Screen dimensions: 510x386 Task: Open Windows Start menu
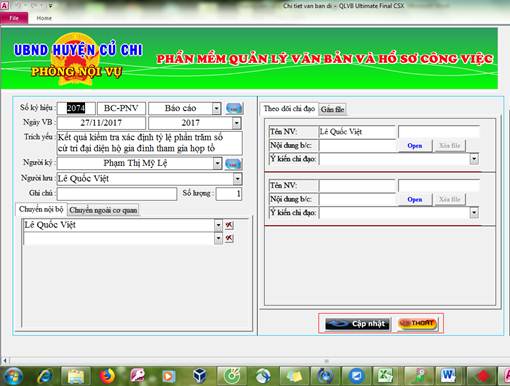tap(13, 376)
